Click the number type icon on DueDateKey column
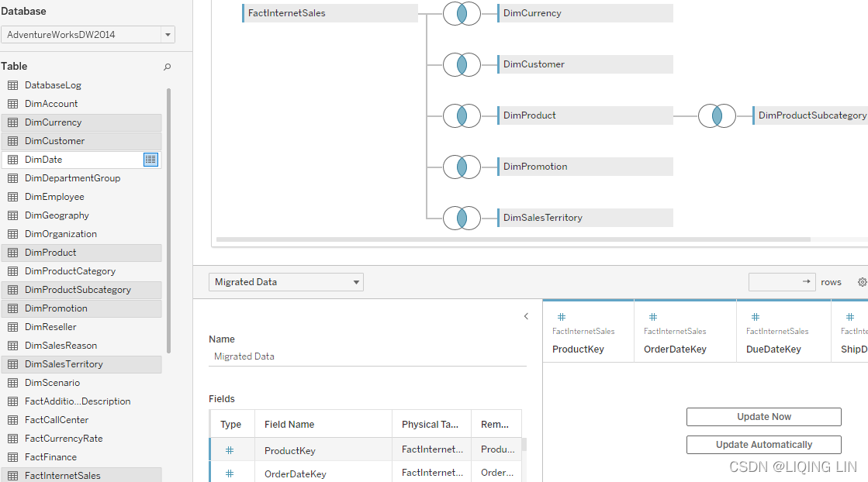The width and height of the screenshot is (868, 482). coord(755,317)
